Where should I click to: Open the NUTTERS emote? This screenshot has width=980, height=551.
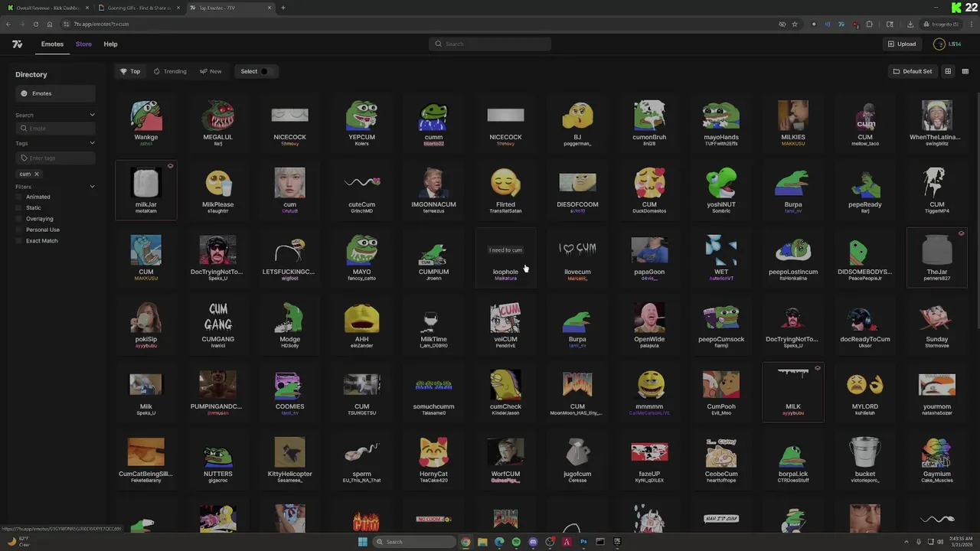coord(217,459)
